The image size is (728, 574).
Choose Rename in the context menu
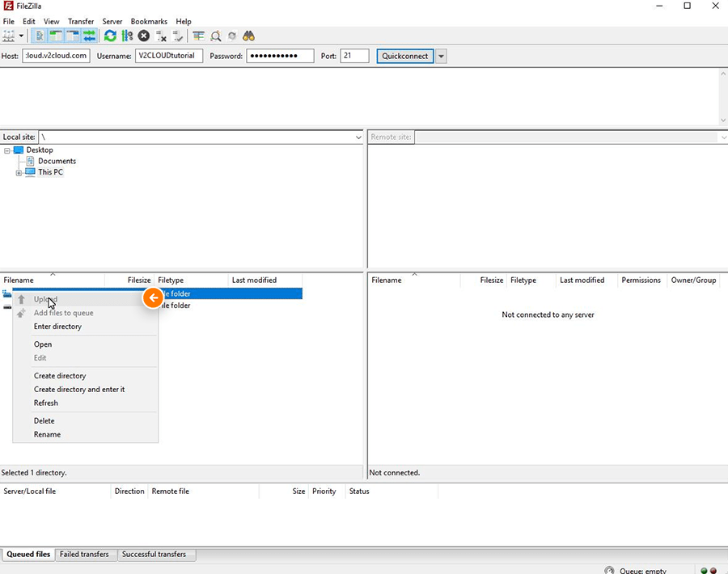coord(86,434)
